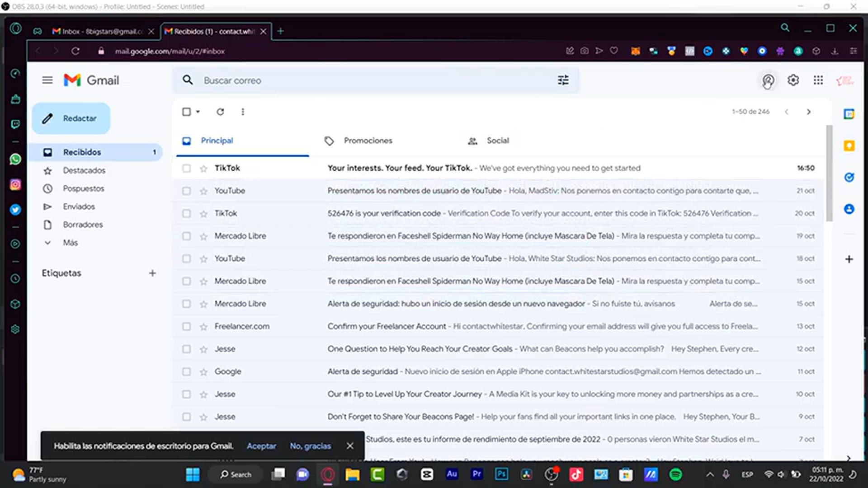
Task: Open Gmail settings gear icon
Action: 793,80
